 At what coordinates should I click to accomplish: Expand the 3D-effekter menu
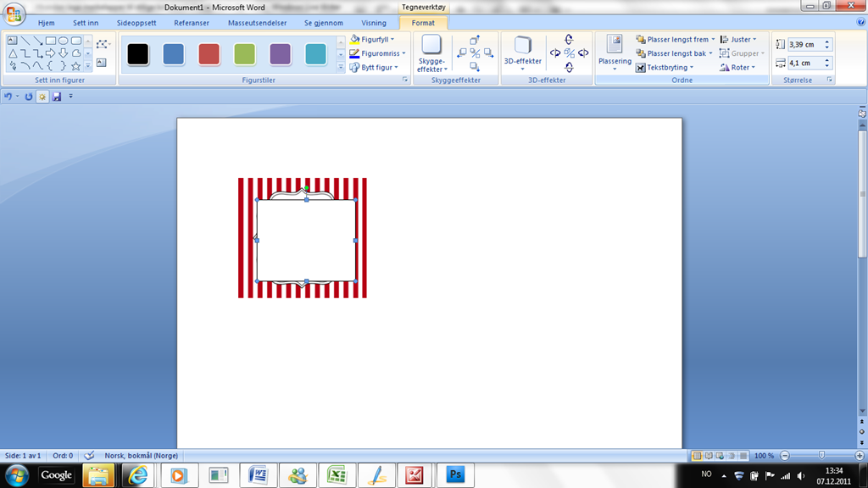pyautogui.click(x=522, y=53)
